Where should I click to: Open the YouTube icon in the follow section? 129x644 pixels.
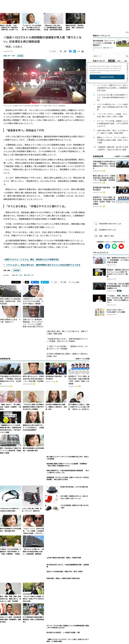(x=121, y=246)
